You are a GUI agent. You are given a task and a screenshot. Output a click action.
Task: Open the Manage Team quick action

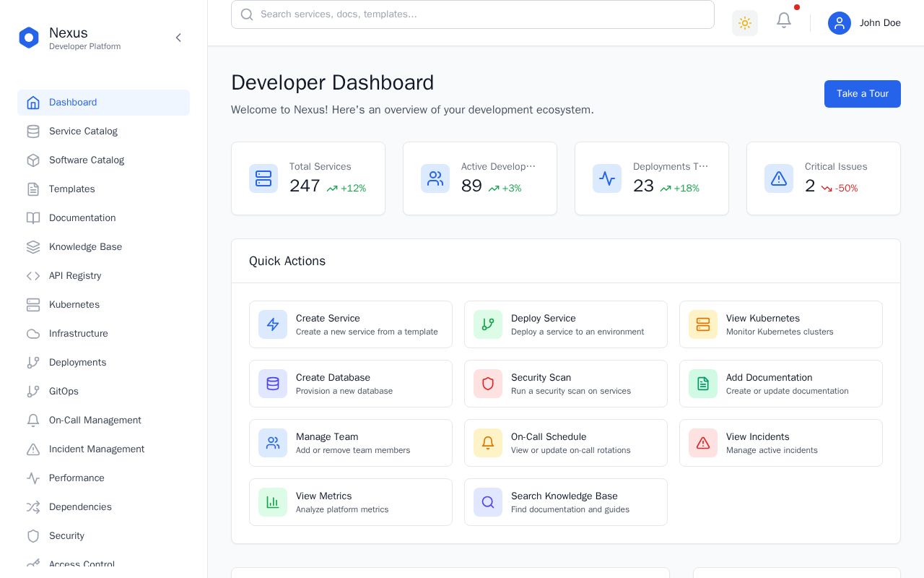tap(351, 443)
